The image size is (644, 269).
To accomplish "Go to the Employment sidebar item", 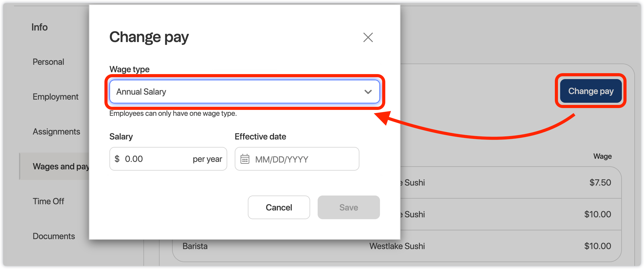I will [x=55, y=97].
